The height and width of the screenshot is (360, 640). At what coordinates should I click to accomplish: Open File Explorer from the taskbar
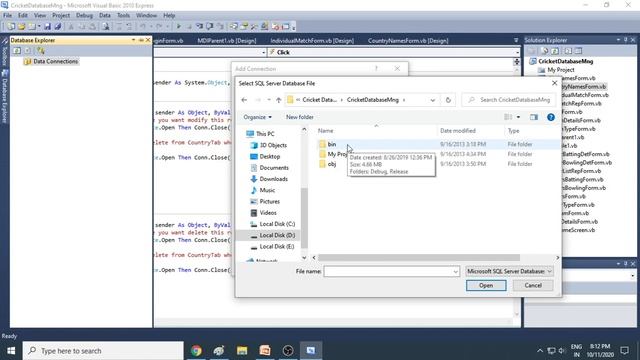pos(242,351)
